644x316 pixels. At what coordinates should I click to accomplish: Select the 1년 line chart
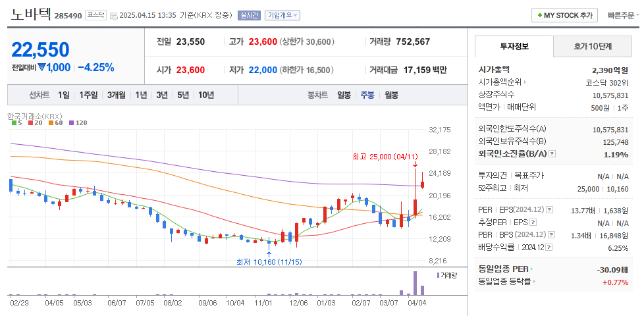[141, 95]
